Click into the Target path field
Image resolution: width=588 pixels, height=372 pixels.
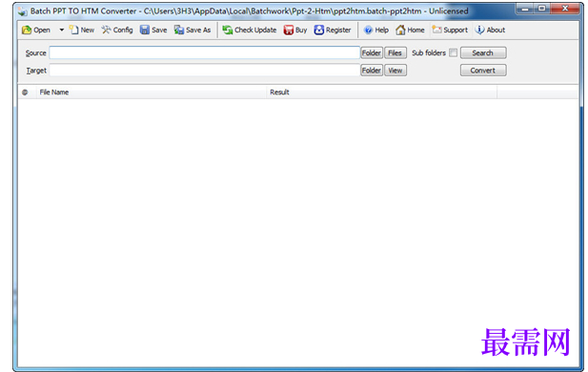click(205, 71)
